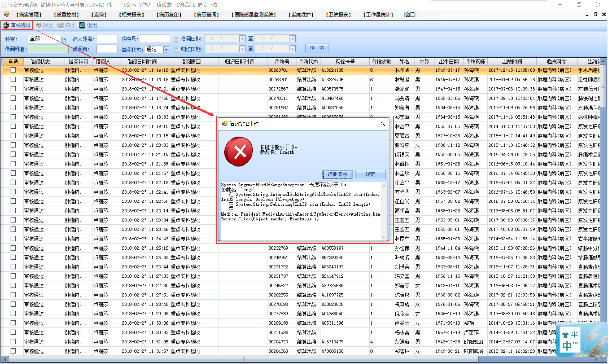Click the horizontal scrollbar under the table
608x364 pixels.
click(243, 359)
